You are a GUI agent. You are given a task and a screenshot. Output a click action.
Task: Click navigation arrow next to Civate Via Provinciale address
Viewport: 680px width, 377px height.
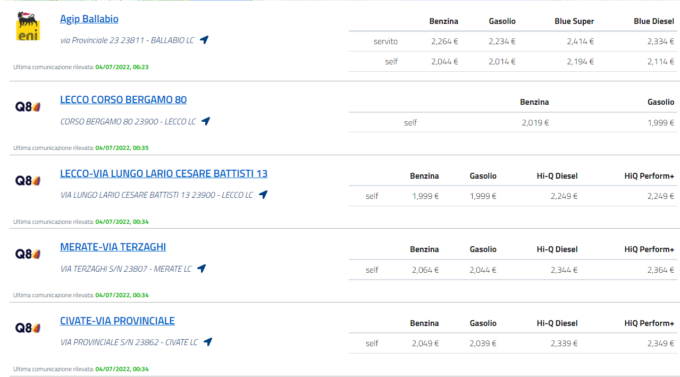208,342
